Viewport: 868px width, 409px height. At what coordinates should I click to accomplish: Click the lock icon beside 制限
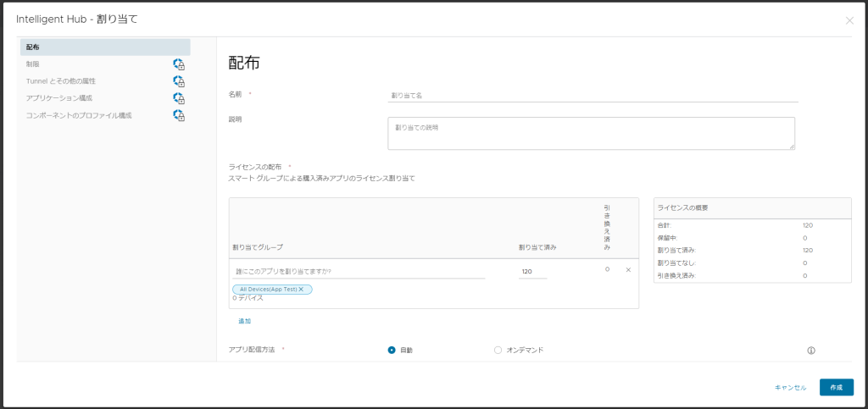point(179,64)
